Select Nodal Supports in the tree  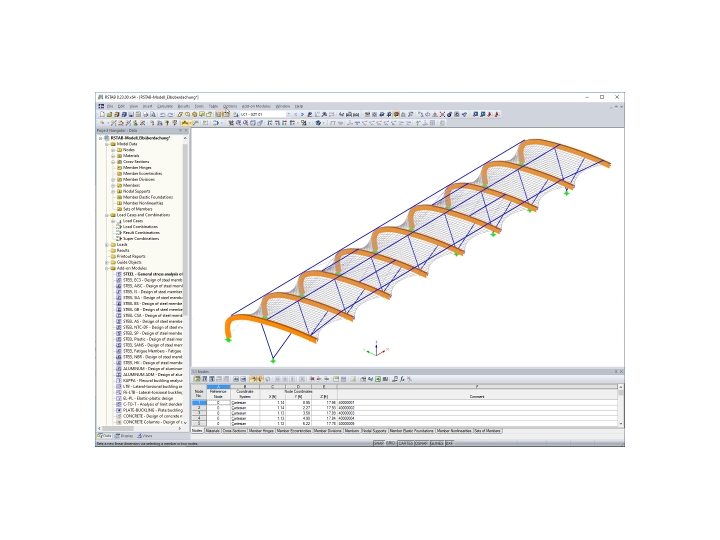136,191
